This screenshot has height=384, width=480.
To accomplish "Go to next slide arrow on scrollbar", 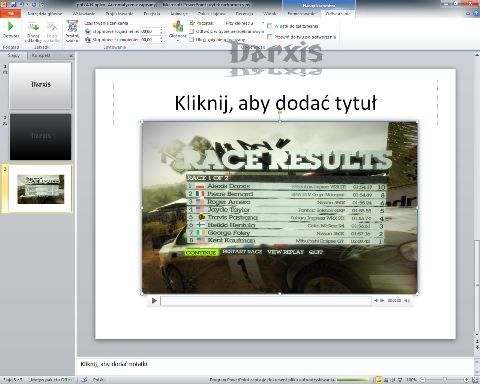I will (x=477, y=348).
